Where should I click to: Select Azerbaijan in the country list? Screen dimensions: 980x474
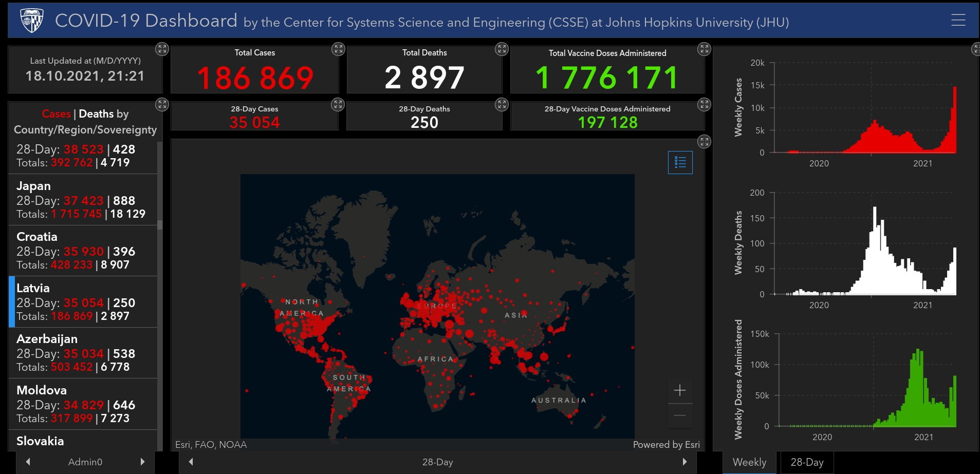point(83,353)
